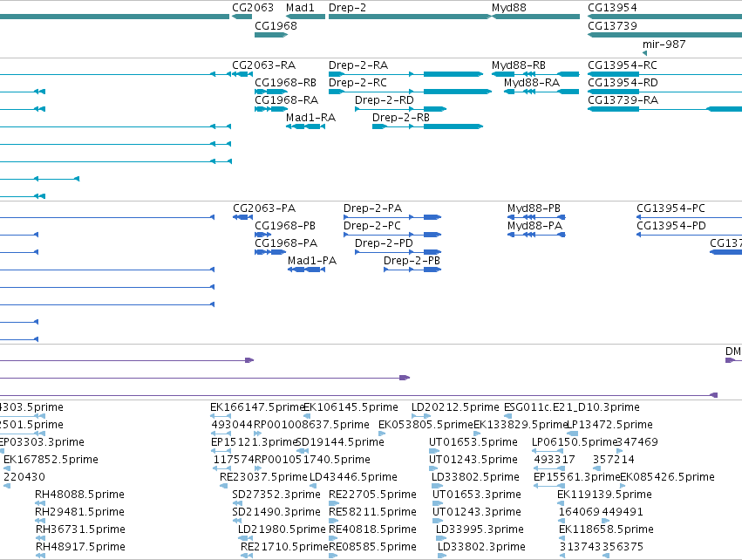Viewport: 742px width, 560px height.
Task: Select the SD27352.3prime EST label
Action: tap(276, 495)
